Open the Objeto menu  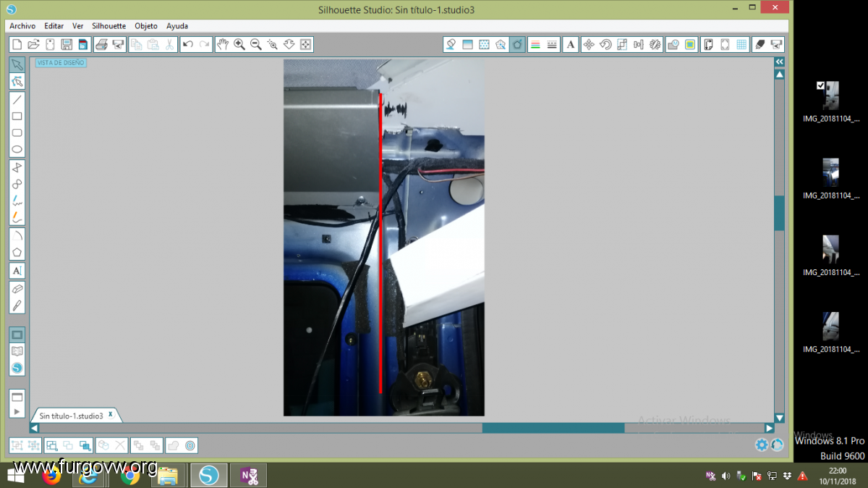click(x=145, y=25)
